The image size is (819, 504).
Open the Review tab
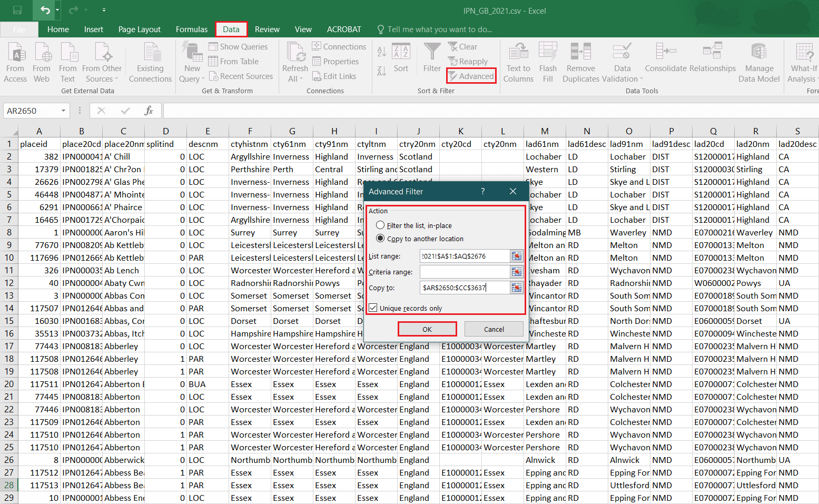[267, 29]
